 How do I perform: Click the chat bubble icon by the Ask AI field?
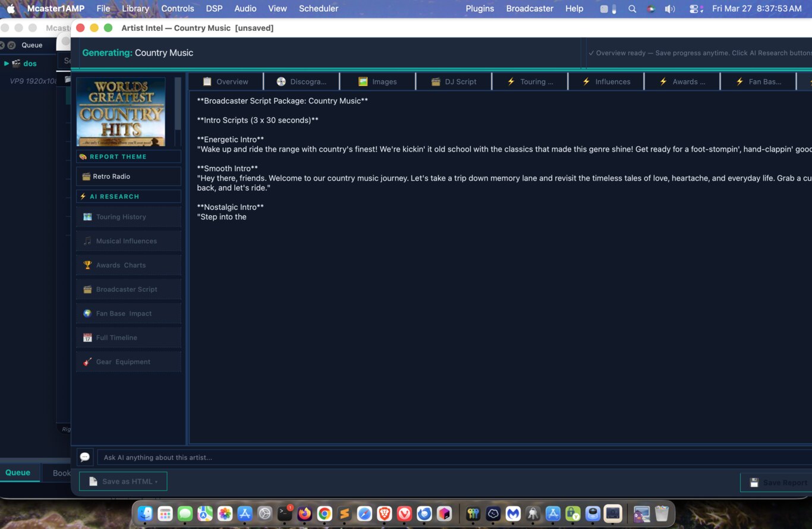click(x=85, y=457)
